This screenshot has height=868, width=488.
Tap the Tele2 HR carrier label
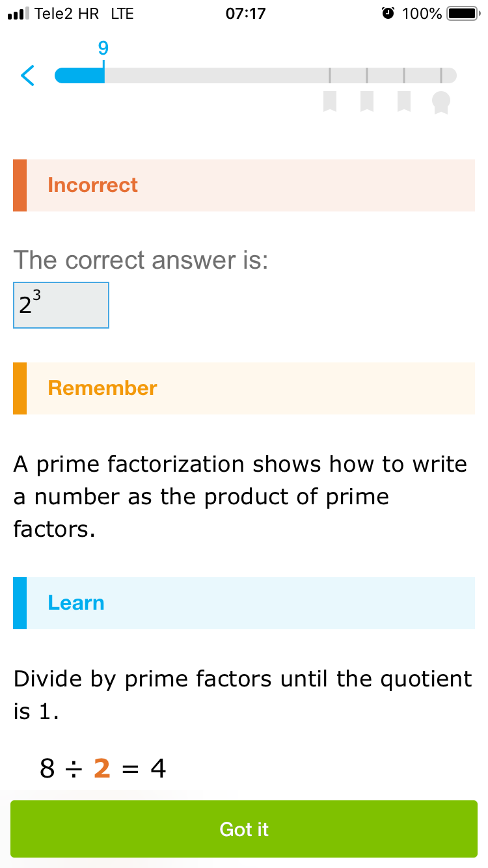pos(66,14)
